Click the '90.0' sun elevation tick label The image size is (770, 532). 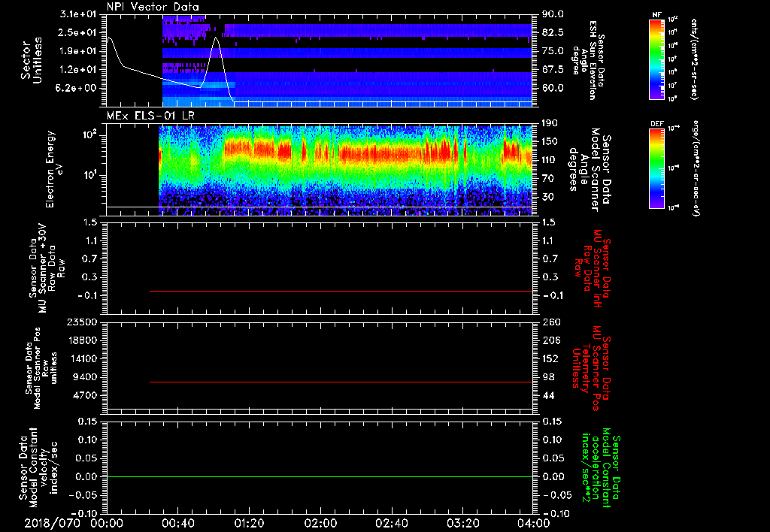(553, 14)
